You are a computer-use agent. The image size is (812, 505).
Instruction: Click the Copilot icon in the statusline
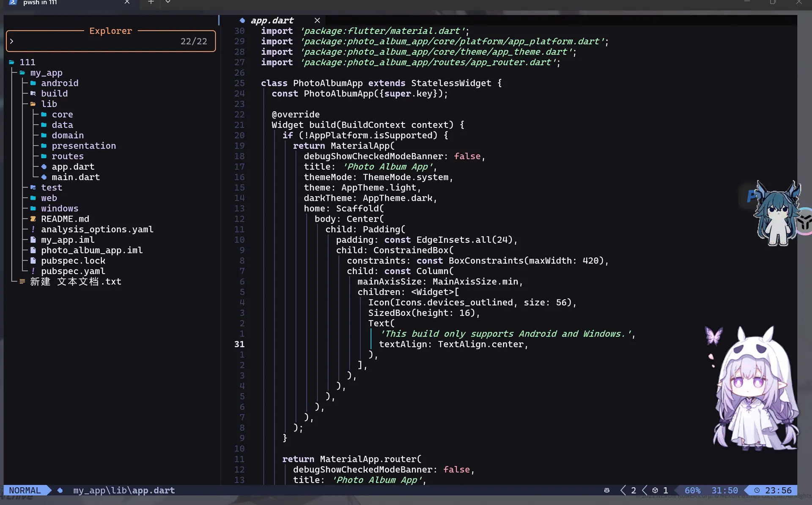[x=607, y=490]
